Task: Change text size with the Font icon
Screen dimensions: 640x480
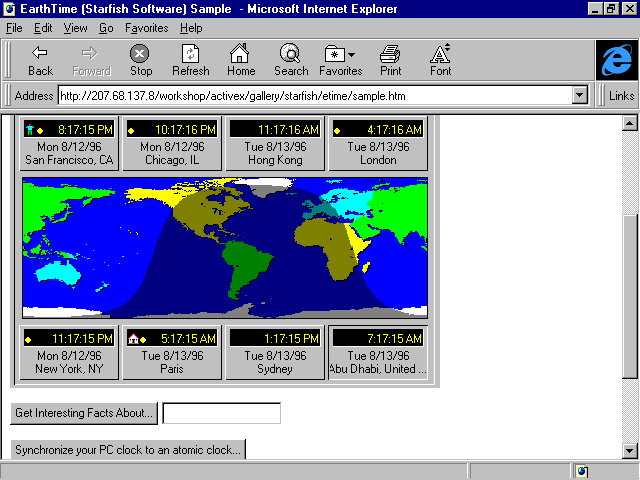Action: coord(440,60)
